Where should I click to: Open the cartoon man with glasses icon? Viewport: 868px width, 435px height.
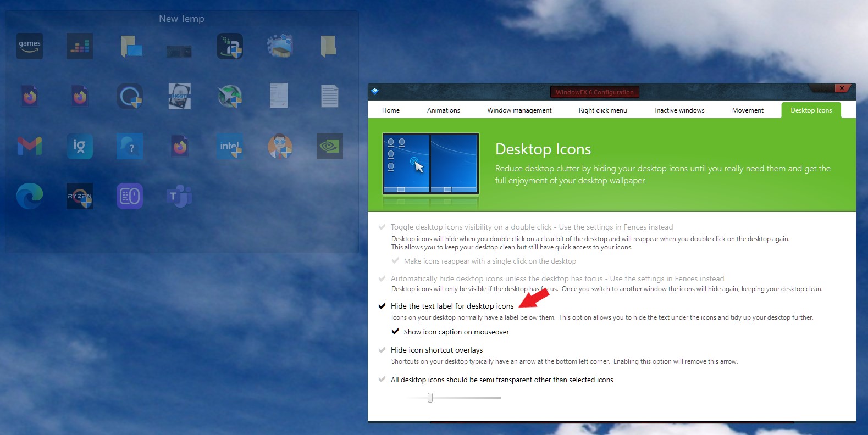pyautogui.click(x=280, y=146)
